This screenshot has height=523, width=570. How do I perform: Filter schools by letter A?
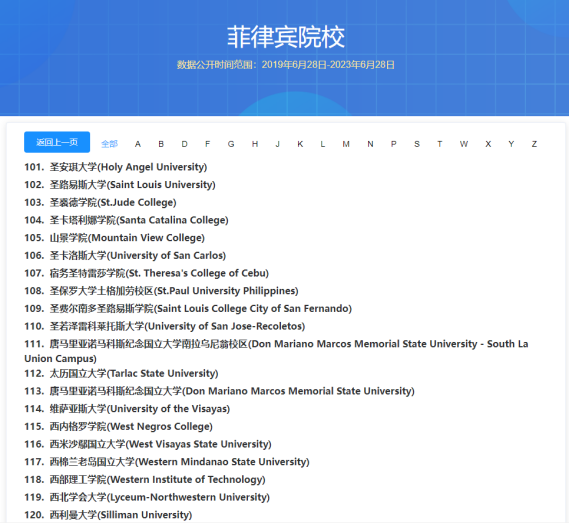click(138, 144)
